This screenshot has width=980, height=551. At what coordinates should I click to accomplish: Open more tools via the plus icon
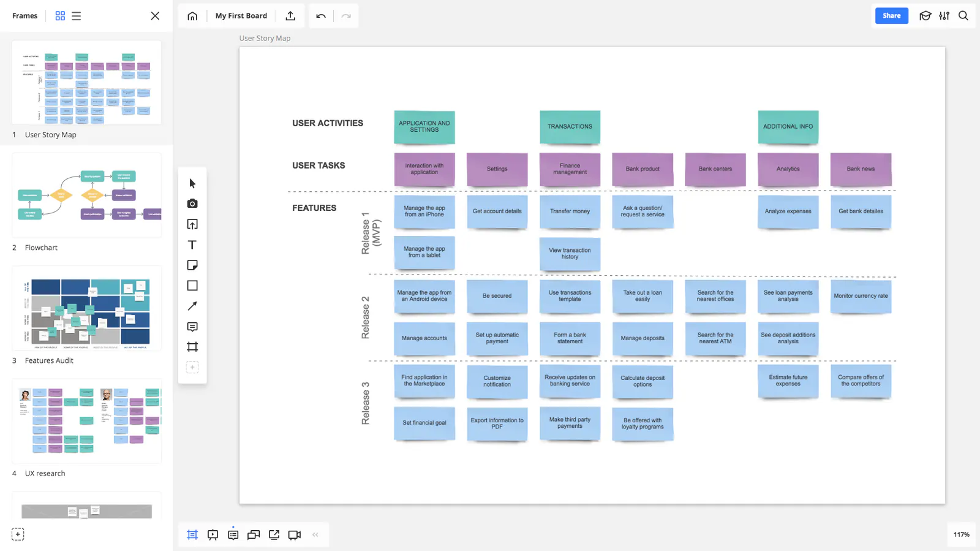(x=192, y=367)
